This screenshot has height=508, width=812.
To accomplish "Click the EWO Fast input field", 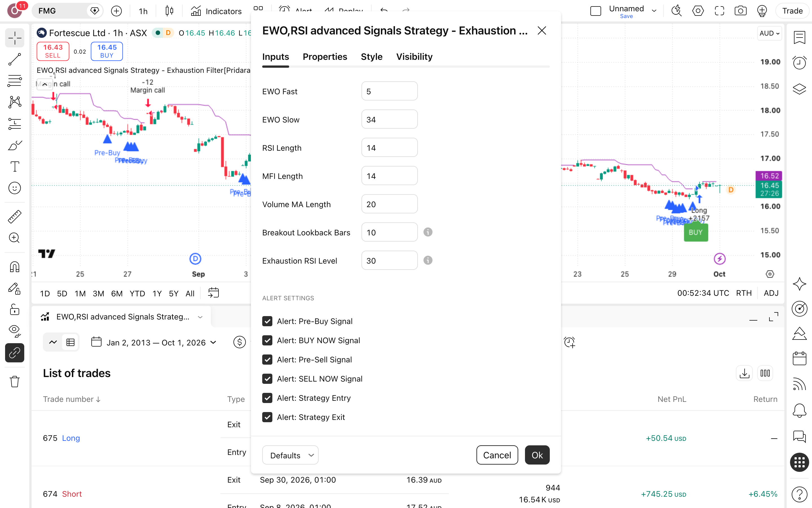I will point(389,91).
